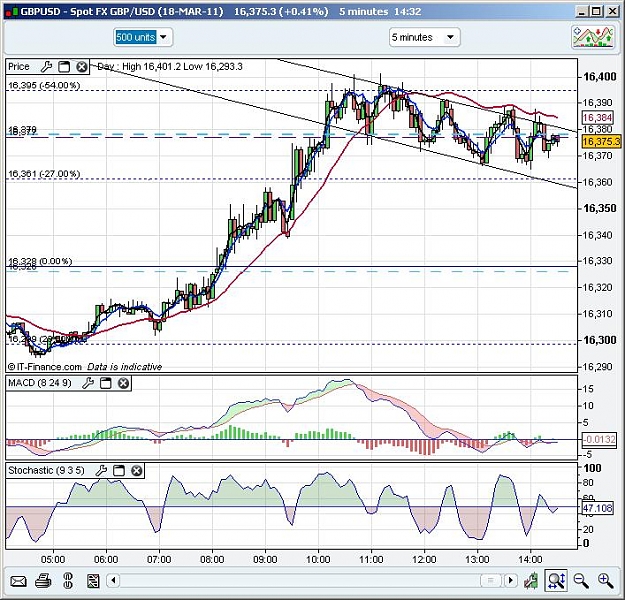
Task: Click the 16,361 (-27.00%) Fibonacci label
Action: [44, 174]
